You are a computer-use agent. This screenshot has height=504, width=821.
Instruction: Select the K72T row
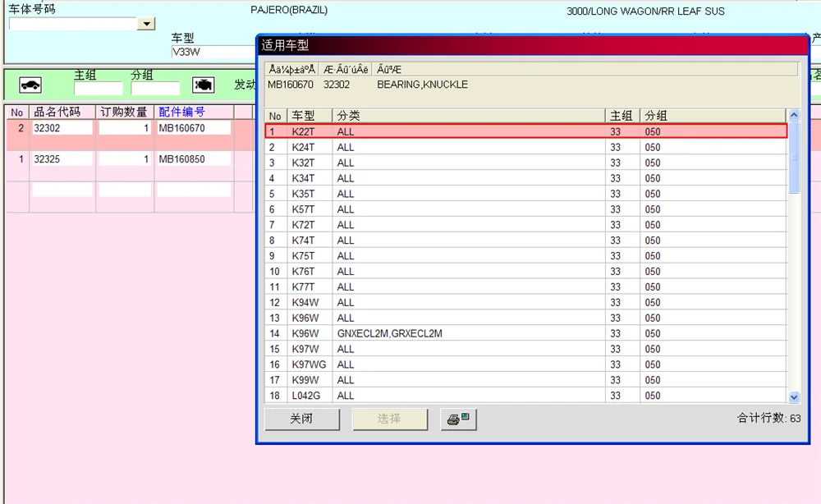pyautogui.click(x=525, y=225)
